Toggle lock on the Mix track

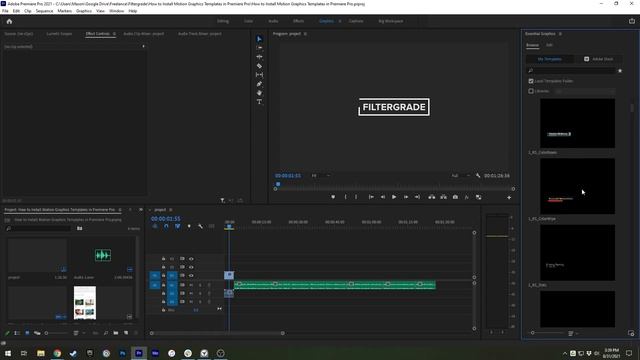(163, 310)
